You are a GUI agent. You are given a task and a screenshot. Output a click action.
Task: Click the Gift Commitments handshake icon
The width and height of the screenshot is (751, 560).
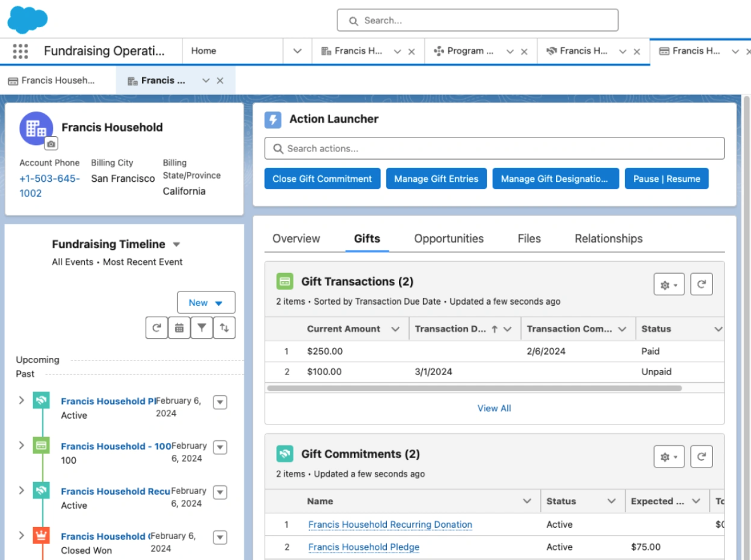click(x=284, y=454)
